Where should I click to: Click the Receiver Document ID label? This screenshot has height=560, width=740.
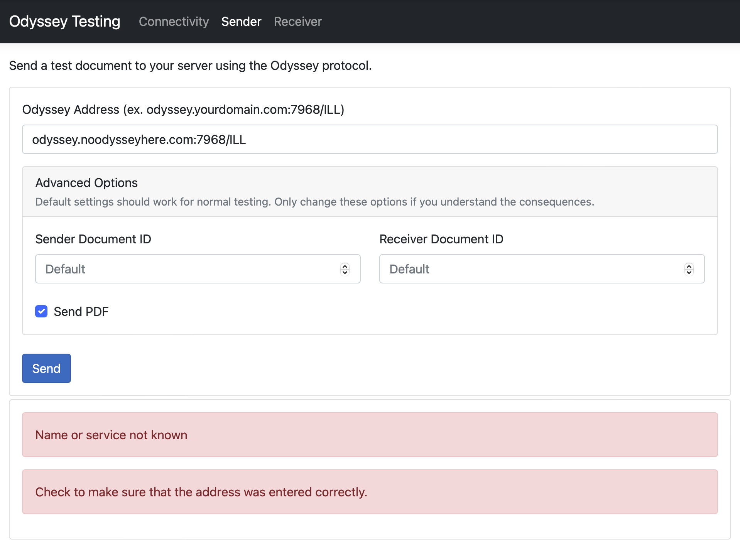(x=441, y=239)
